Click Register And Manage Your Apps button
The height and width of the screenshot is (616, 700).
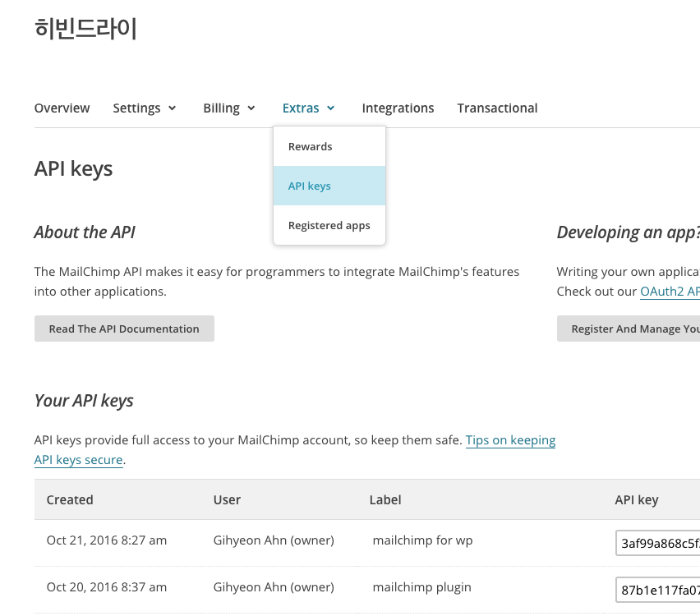(629, 329)
